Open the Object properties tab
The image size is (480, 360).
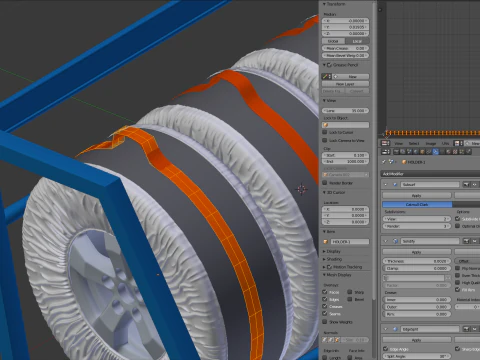point(422,151)
